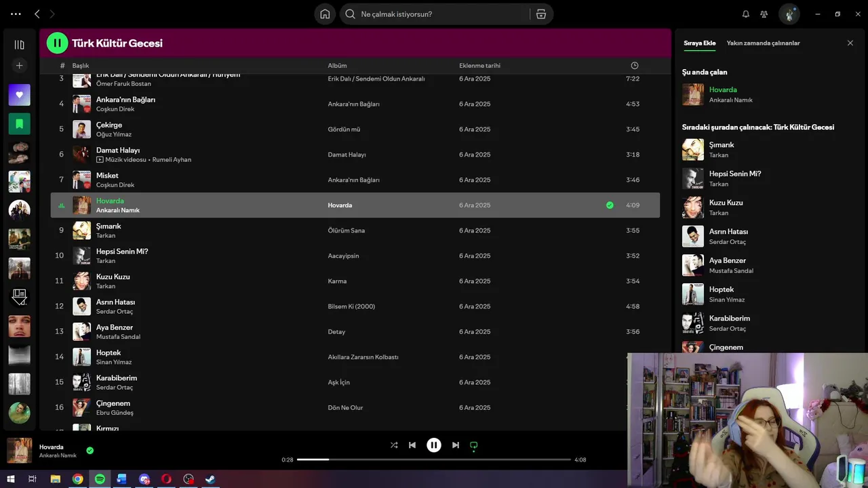Open artist link Oğuz Yılmaz under Çekirge

pyautogui.click(x=114, y=134)
